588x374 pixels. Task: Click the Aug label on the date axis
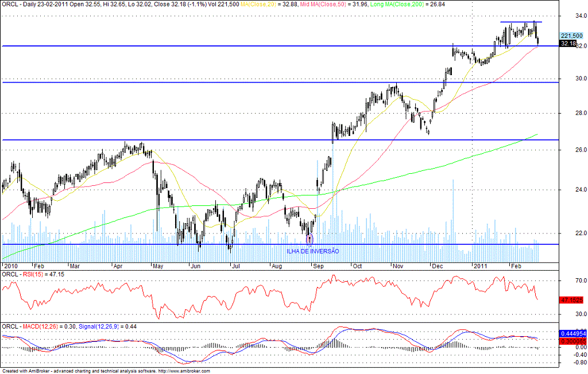coord(277,266)
